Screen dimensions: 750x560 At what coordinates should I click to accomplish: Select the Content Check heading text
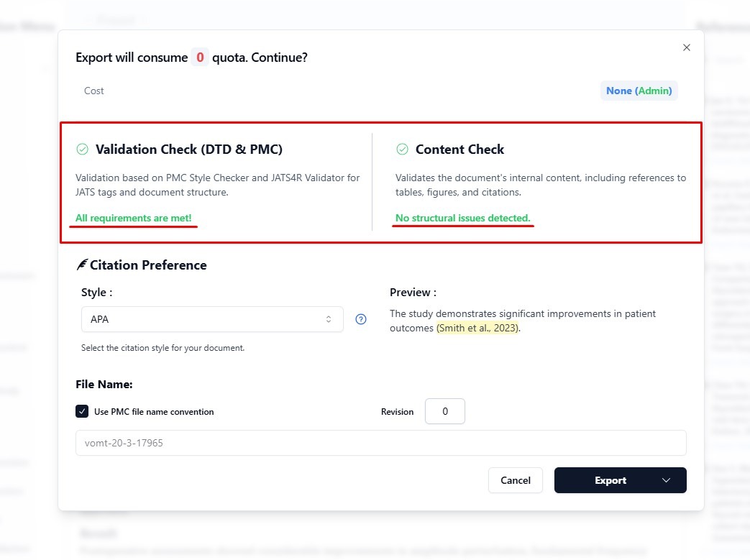459,150
